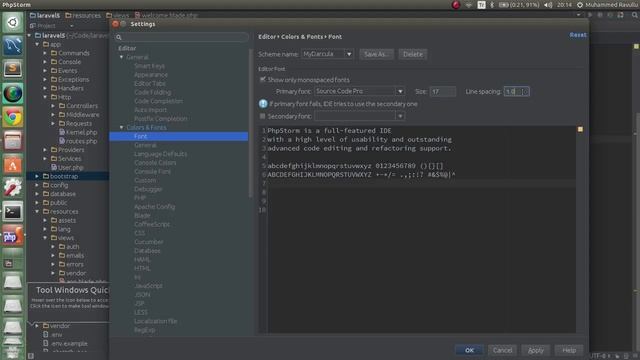Click the settings tree scrollbar
The height and width of the screenshot is (360, 640).
pos(250,124)
